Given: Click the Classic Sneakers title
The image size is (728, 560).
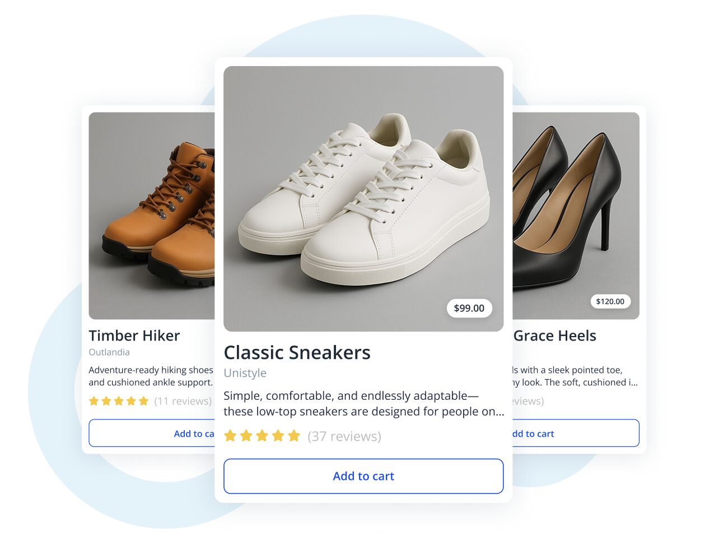Looking at the screenshot, I should (297, 353).
